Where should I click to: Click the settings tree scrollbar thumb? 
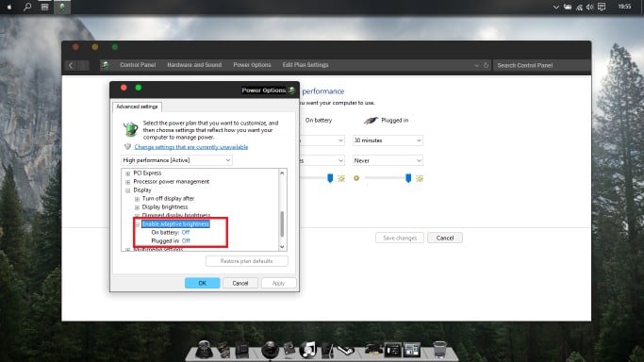coord(282,223)
